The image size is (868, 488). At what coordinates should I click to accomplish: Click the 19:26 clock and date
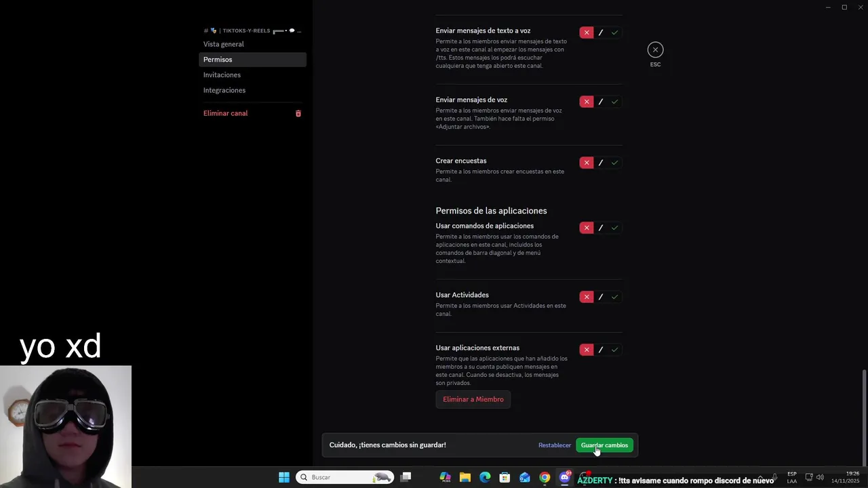tap(846, 477)
